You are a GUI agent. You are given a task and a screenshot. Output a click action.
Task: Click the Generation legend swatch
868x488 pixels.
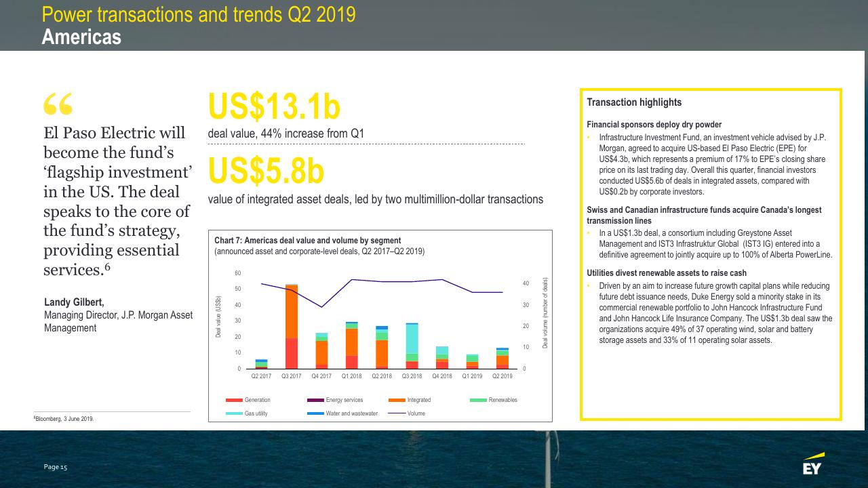pyautogui.click(x=234, y=400)
